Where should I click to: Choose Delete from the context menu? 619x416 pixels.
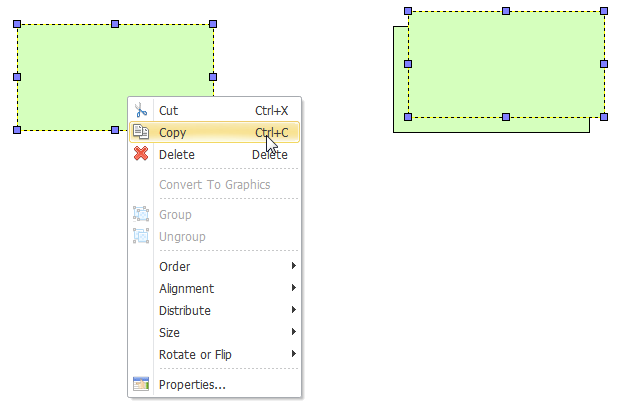(x=214, y=154)
